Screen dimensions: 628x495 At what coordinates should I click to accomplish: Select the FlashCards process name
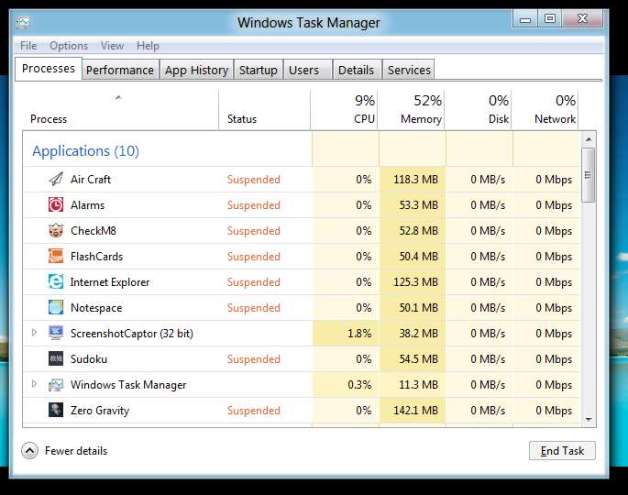97,256
